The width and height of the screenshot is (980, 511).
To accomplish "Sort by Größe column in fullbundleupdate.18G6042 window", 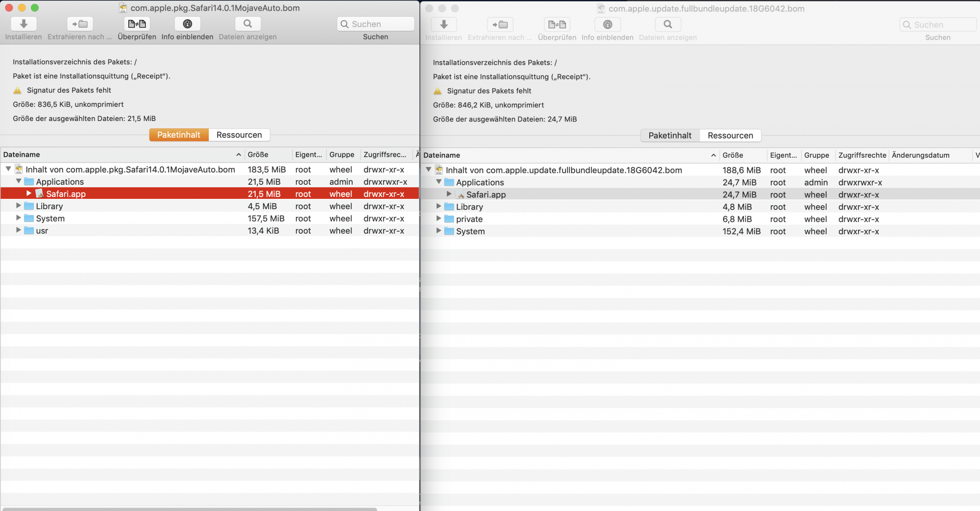I will 743,155.
